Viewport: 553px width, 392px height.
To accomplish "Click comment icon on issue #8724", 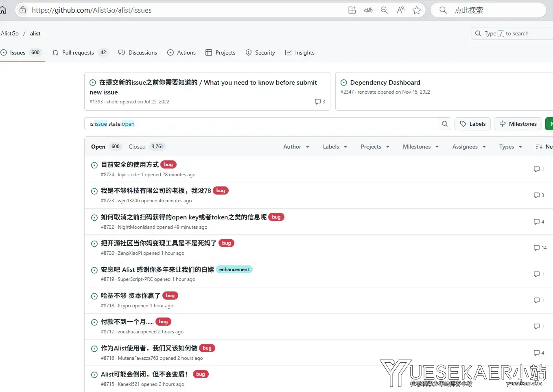I will click(537, 169).
